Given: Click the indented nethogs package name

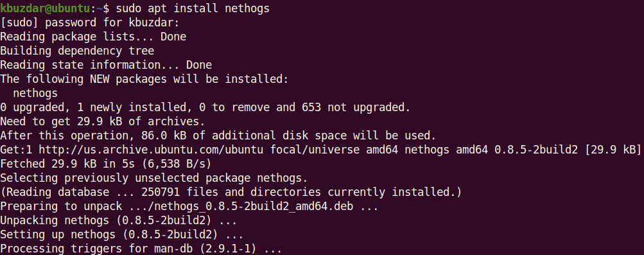Looking at the screenshot, I should click(35, 93).
